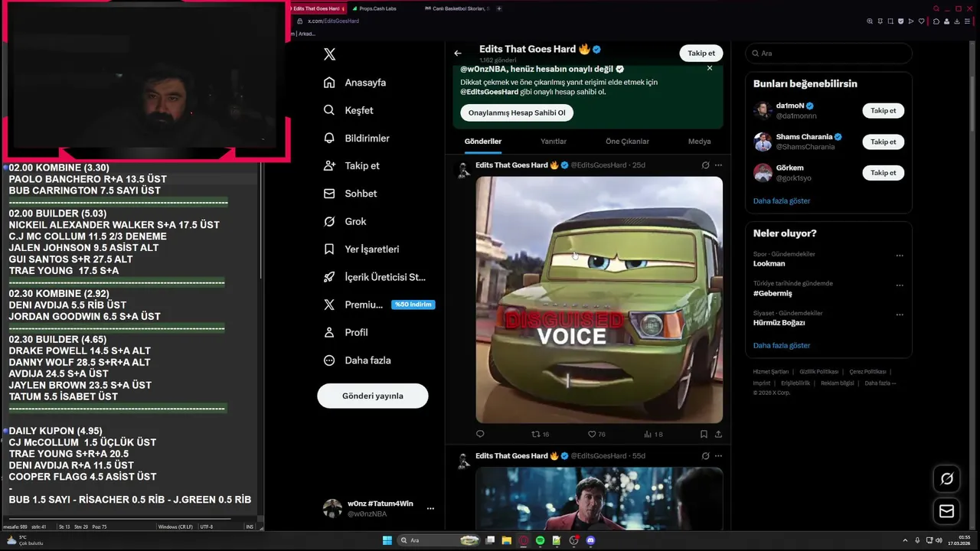
Task: Click Windows taskbar search box
Action: click(x=440, y=540)
